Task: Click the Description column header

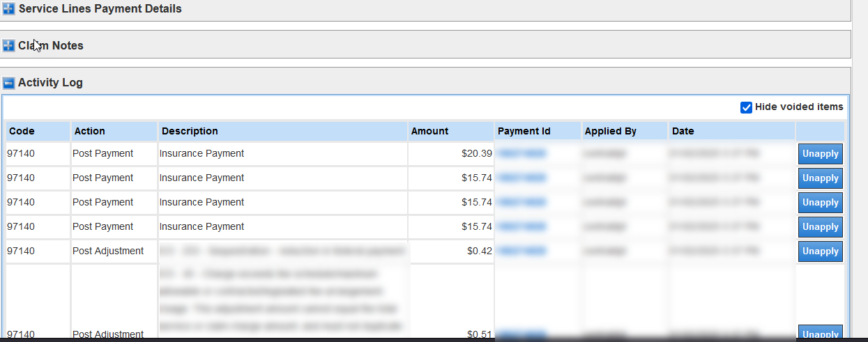Action: 188,131
